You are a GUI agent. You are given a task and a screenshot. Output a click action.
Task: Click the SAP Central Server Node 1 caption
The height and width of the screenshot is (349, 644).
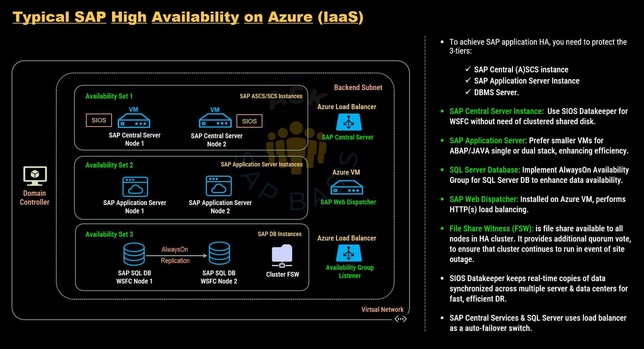coord(134,139)
